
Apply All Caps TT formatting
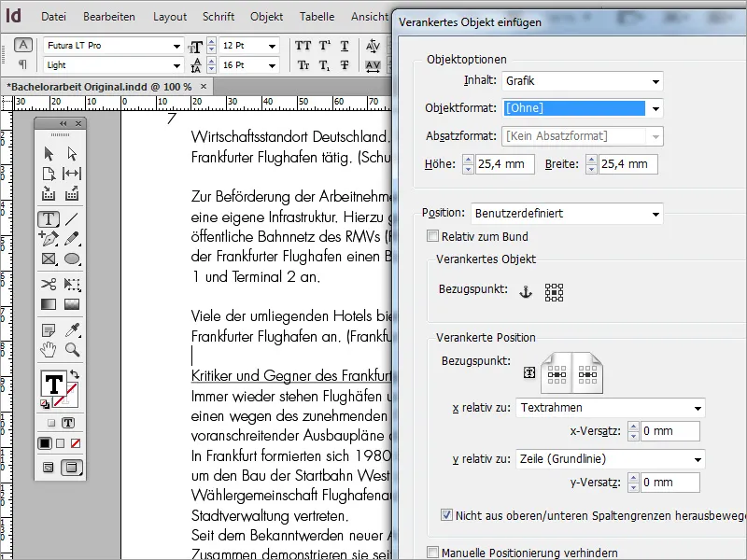[x=303, y=46]
